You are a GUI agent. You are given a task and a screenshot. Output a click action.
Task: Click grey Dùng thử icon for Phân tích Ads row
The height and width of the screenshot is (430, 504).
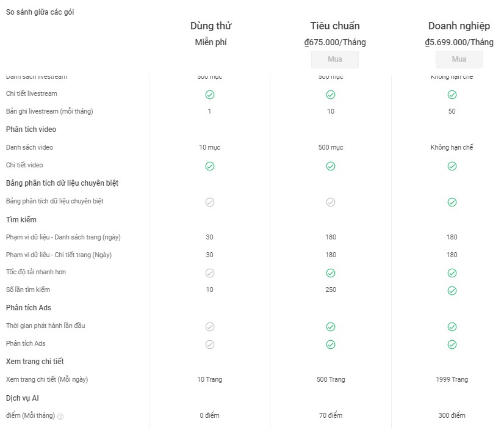pyautogui.click(x=210, y=344)
